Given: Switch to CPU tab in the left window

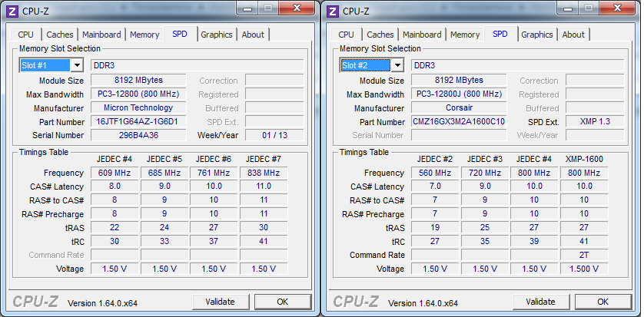Looking at the screenshot, I should (x=25, y=35).
